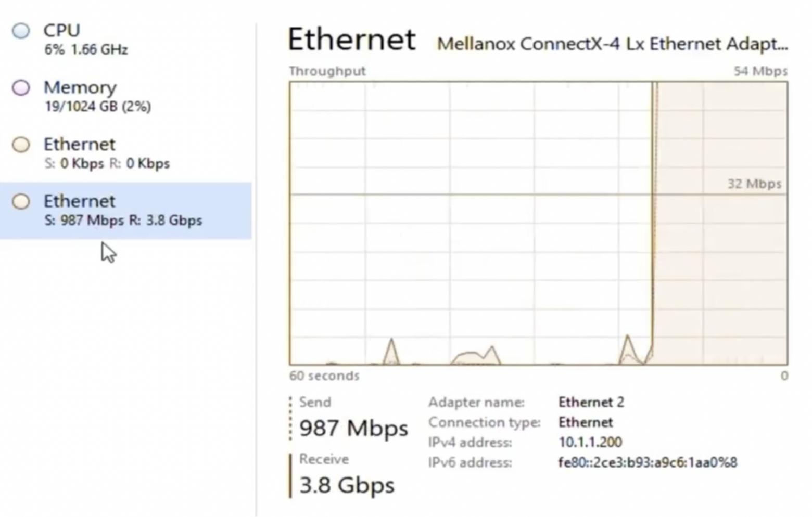Click the dotted Send legend line
Image resolution: width=812 pixels, height=517 pixels.
[x=290, y=419]
